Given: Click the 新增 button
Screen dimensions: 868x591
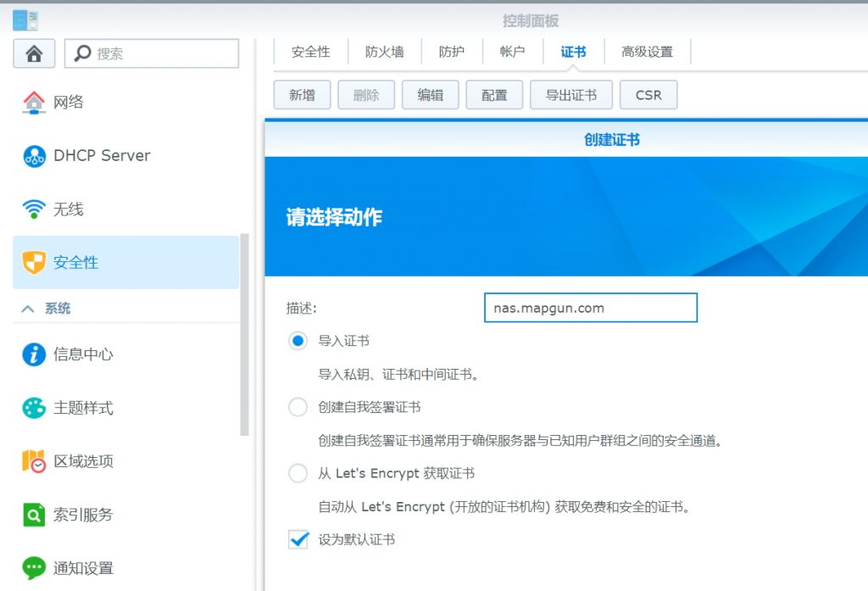Looking at the screenshot, I should 302,95.
